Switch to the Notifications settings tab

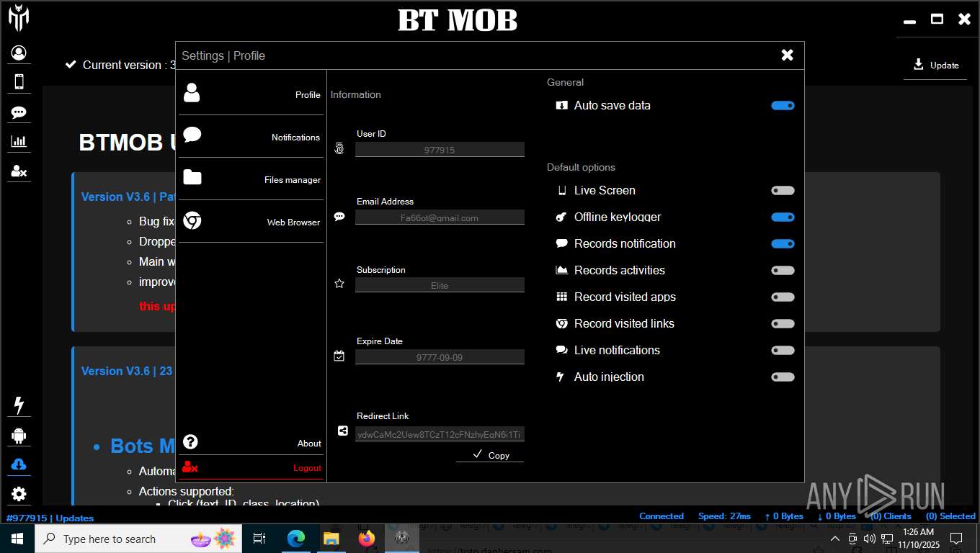pos(251,136)
